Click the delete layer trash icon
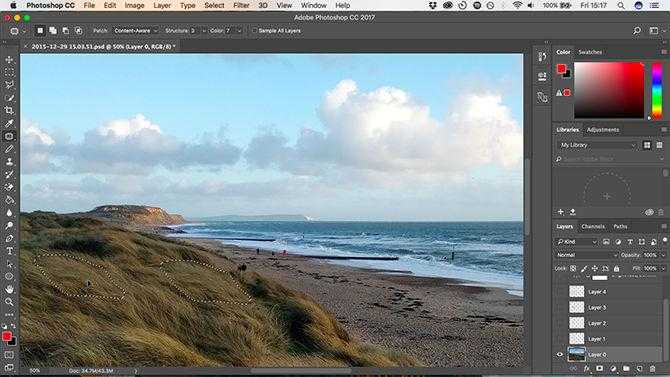The height and width of the screenshot is (377, 670). pos(652,368)
